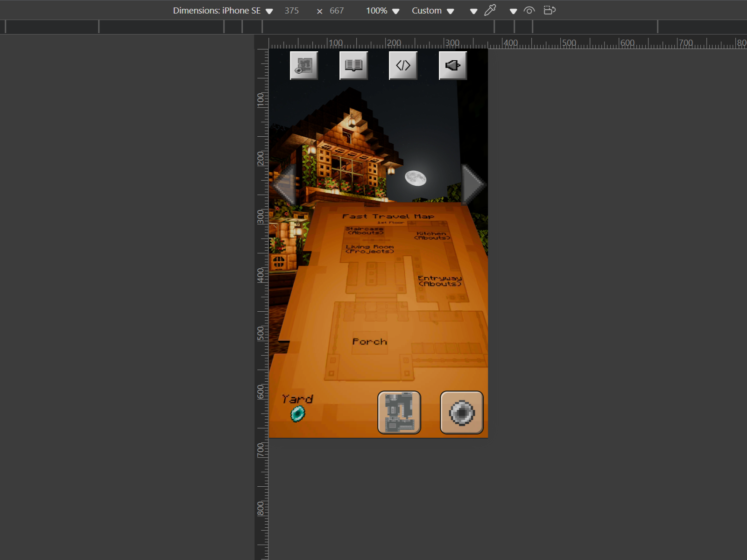The width and height of the screenshot is (747, 560).
Task: Travel to Kitchen (Abouts)
Action: tap(432, 236)
